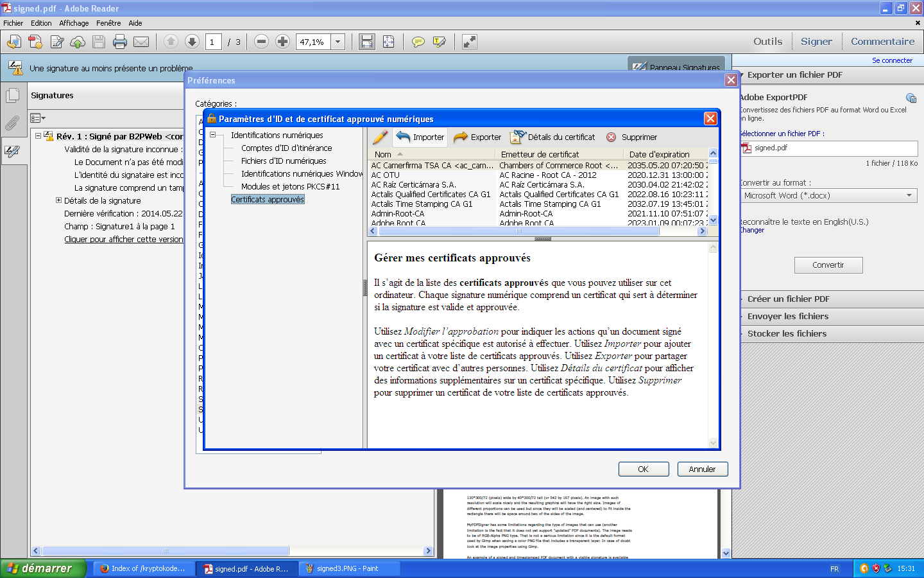Open the Affichage menu
Image resolution: width=924 pixels, height=578 pixels.
74,23
